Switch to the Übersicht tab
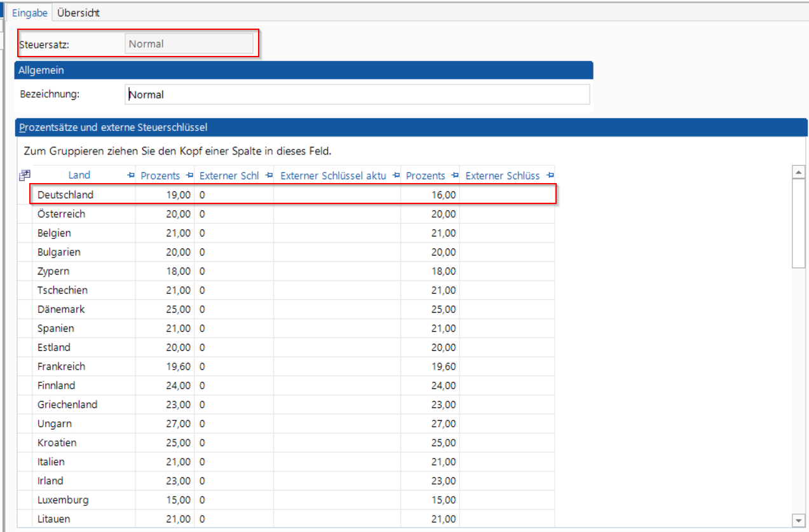This screenshot has width=809, height=532. pyautogui.click(x=78, y=13)
